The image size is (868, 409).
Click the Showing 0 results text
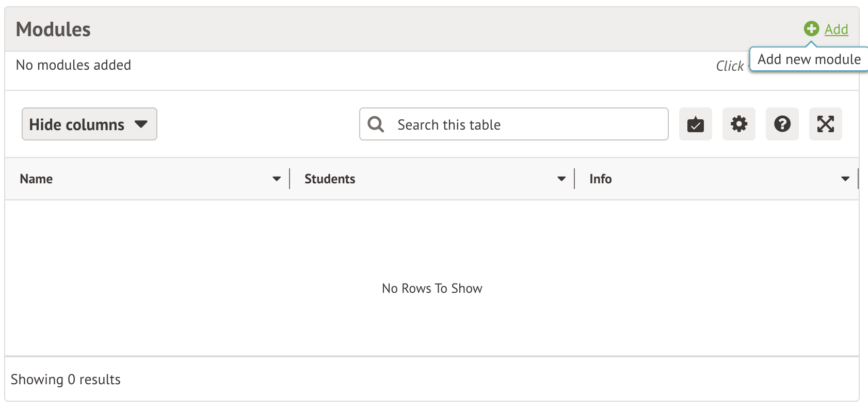coord(66,379)
